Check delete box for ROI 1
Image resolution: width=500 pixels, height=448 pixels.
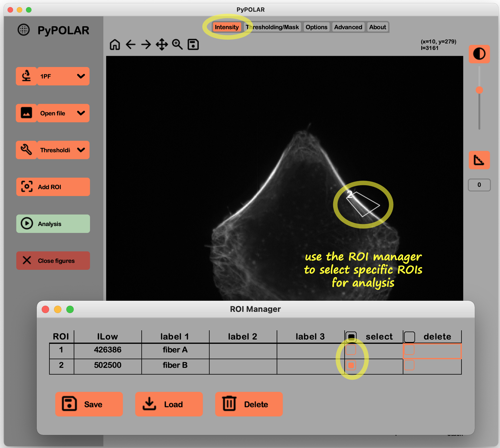(409, 350)
